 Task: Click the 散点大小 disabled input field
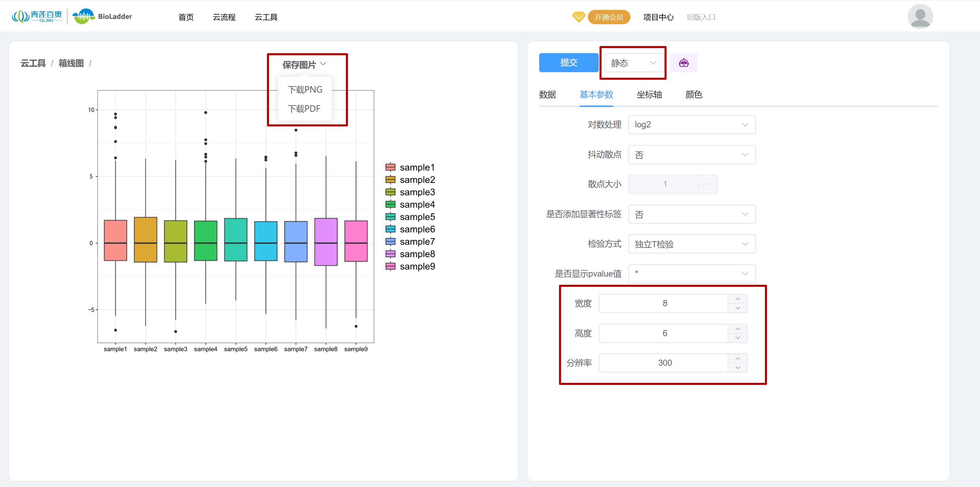click(x=664, y=184)
